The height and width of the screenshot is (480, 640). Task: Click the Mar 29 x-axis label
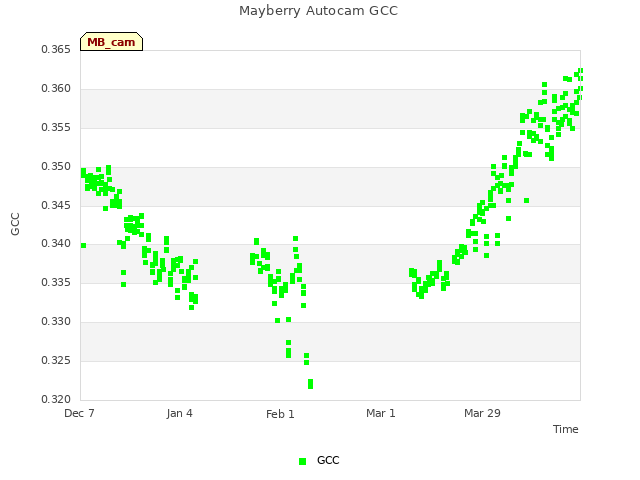click(x=482, y=413)
